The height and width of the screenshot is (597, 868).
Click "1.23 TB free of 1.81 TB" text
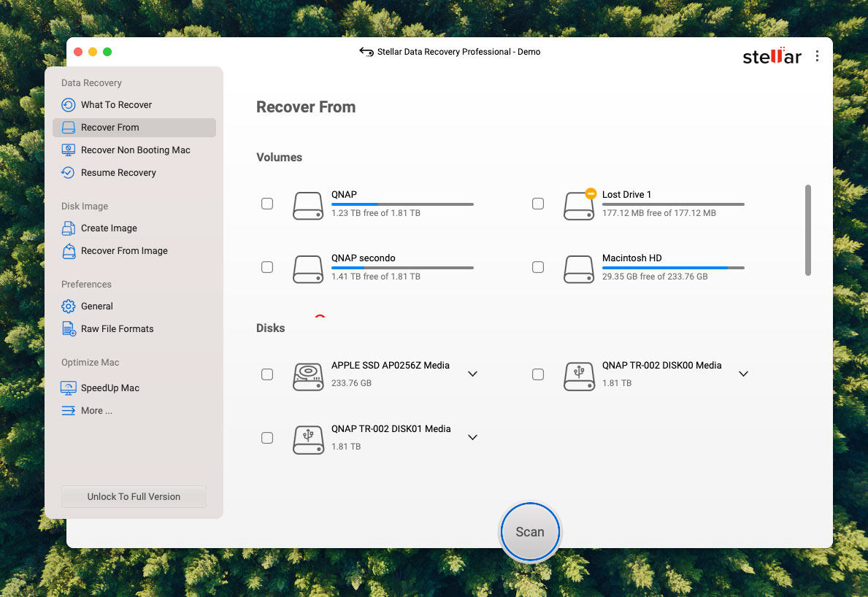pyautogui.click(x=376, y=213)
